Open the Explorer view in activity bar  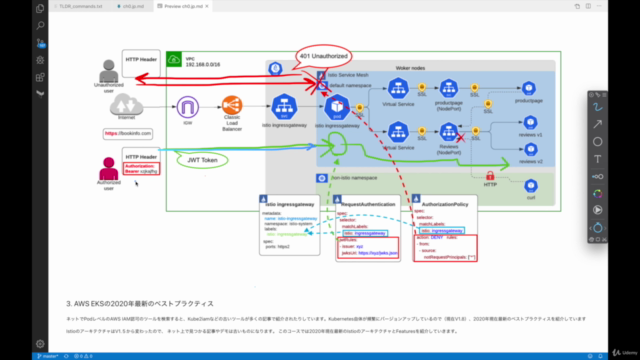pyautogui.click(x=40, y=8)
